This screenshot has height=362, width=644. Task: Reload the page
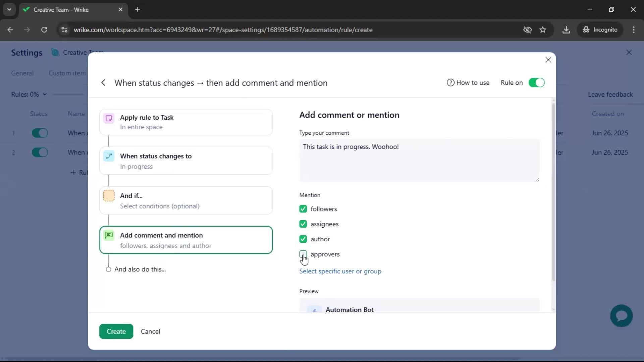[44, 30]
